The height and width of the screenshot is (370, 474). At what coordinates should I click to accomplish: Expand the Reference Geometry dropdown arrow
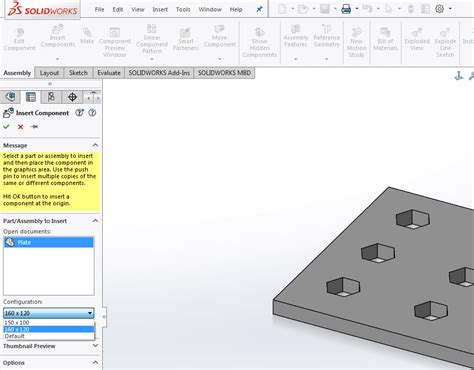coord(326,59)
